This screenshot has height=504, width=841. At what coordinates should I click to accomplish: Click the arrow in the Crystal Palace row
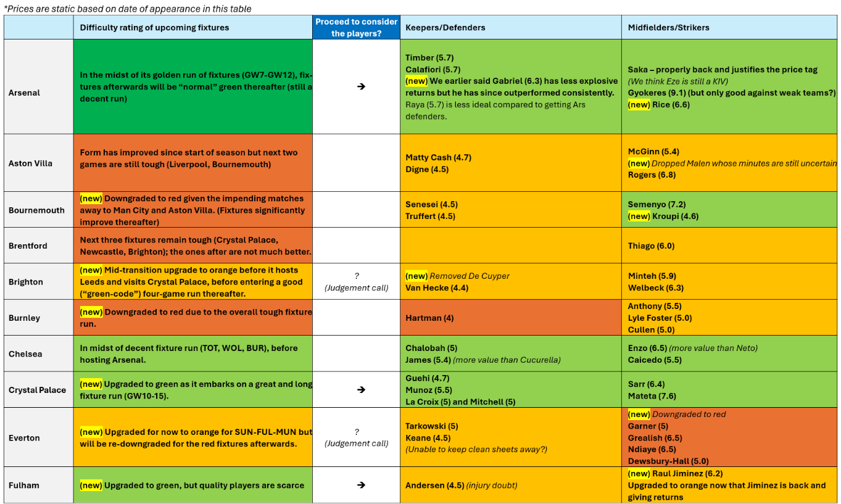361,390
